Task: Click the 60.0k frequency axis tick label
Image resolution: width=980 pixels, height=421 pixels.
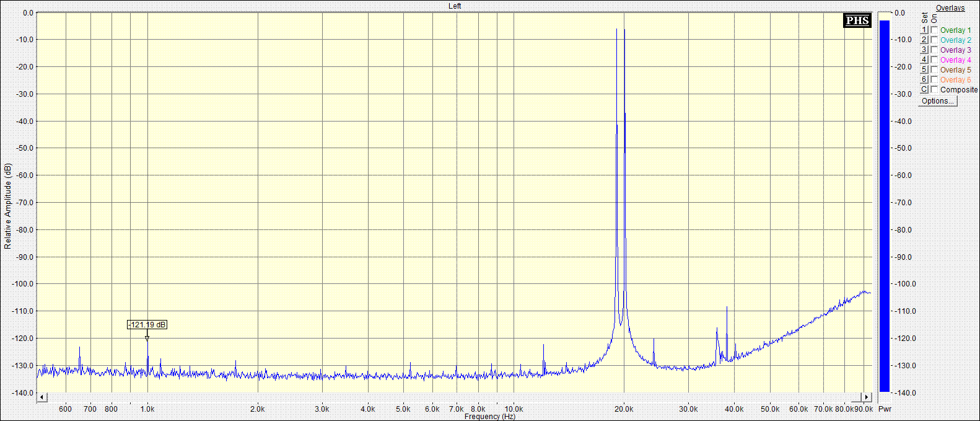Action: coord(798,409)
